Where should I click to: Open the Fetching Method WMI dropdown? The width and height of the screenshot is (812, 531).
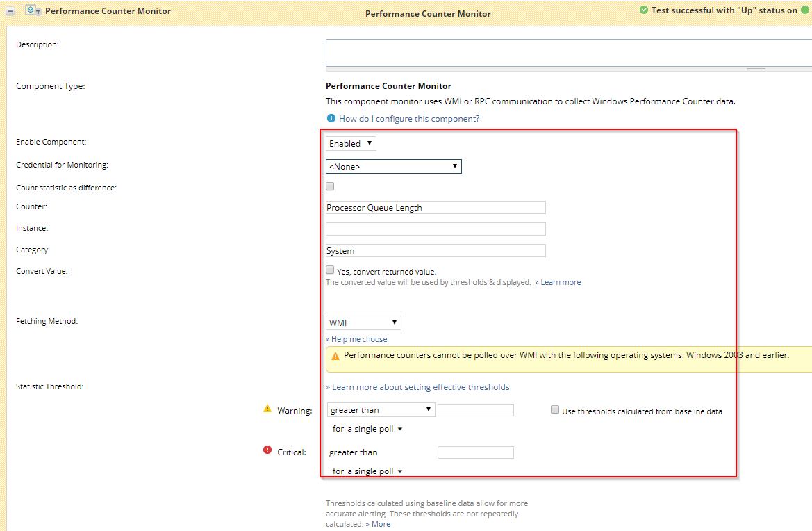pyautogui.click(x=363, y=322)
